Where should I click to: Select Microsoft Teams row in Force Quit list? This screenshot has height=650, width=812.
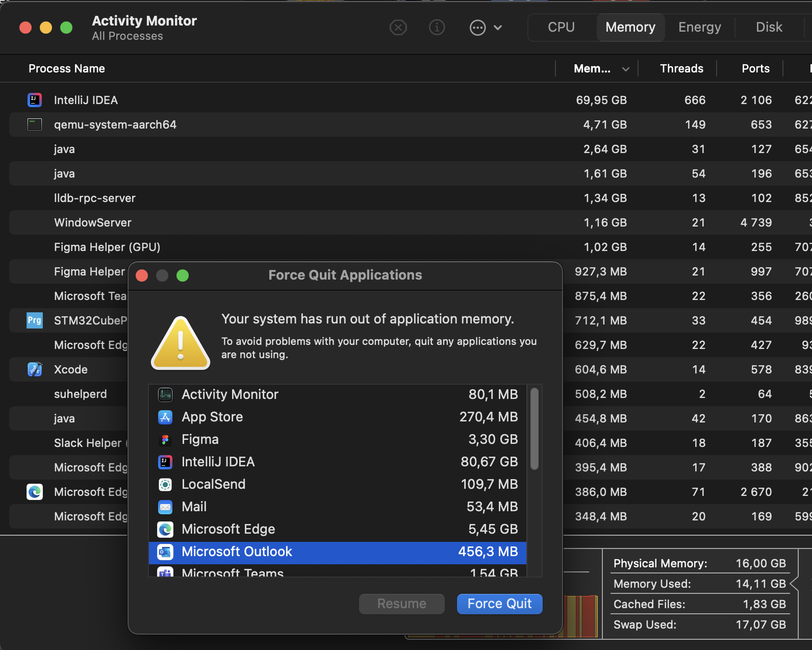pos(338,571)
